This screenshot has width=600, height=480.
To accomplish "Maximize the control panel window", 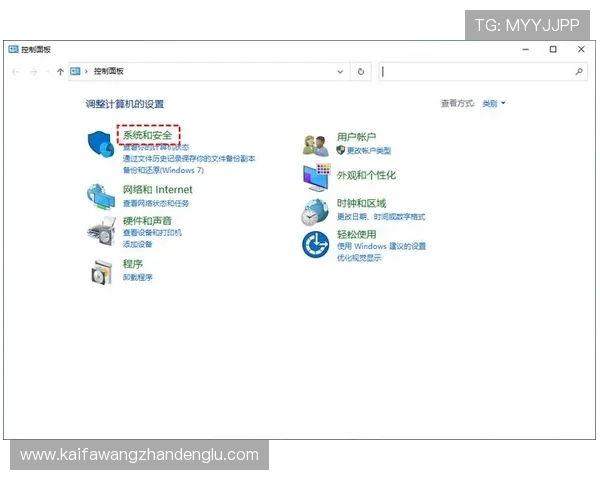I will click(553, 49).
